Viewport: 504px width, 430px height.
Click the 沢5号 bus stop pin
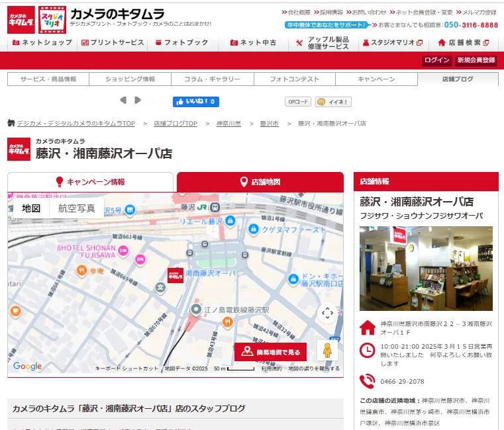coord(130,210)
